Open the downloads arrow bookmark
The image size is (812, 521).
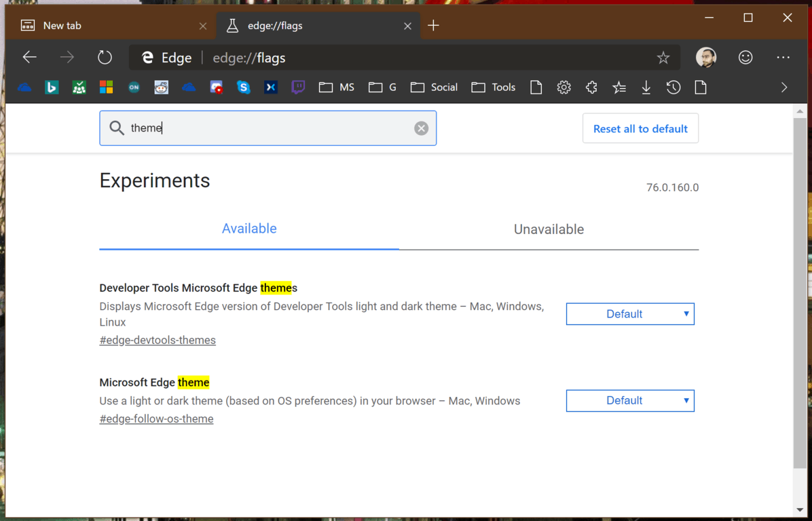point(646,88)
